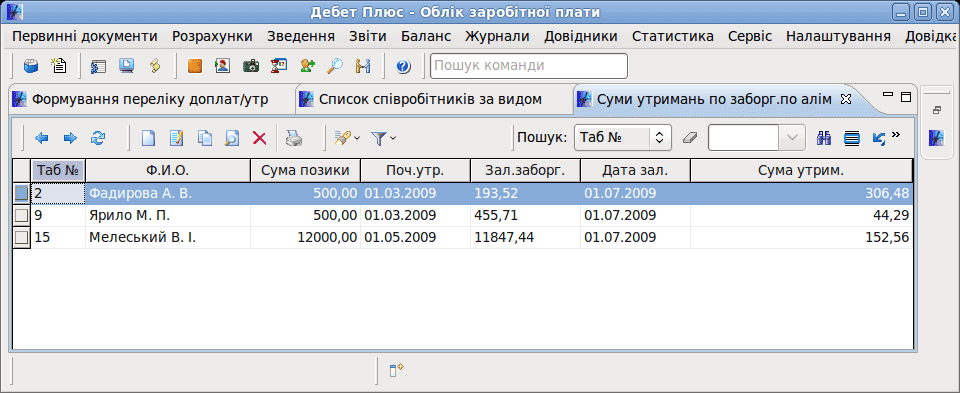Sort by the Сума позики column header
Screen dimensions: 960x393
click(x=306, y=171)
